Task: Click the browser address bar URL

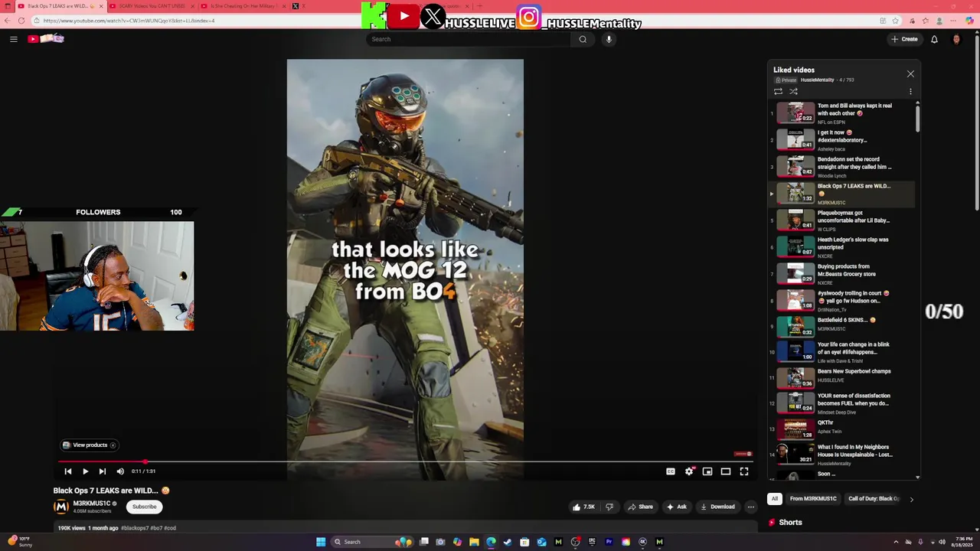Action: pyautogui.click(x=129, y=21)
